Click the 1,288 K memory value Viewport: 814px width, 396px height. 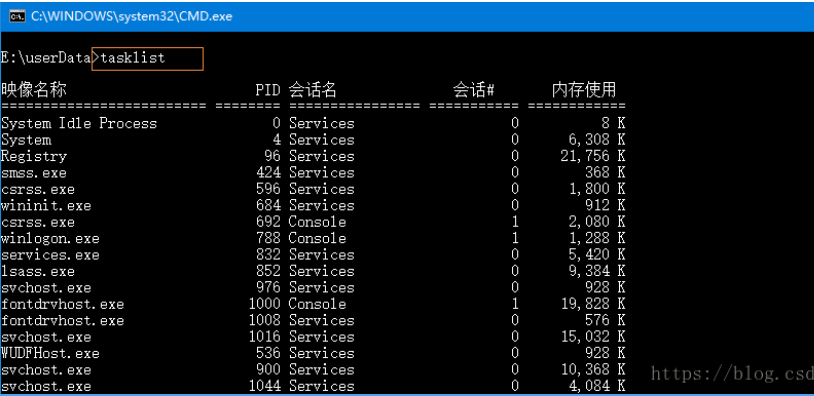597,239
